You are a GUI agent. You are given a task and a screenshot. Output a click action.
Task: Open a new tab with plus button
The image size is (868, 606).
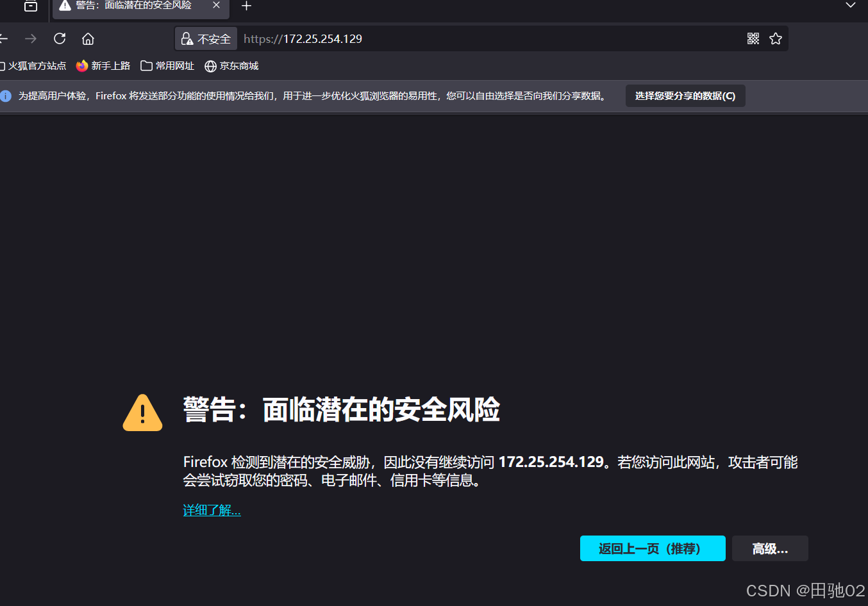246,6
